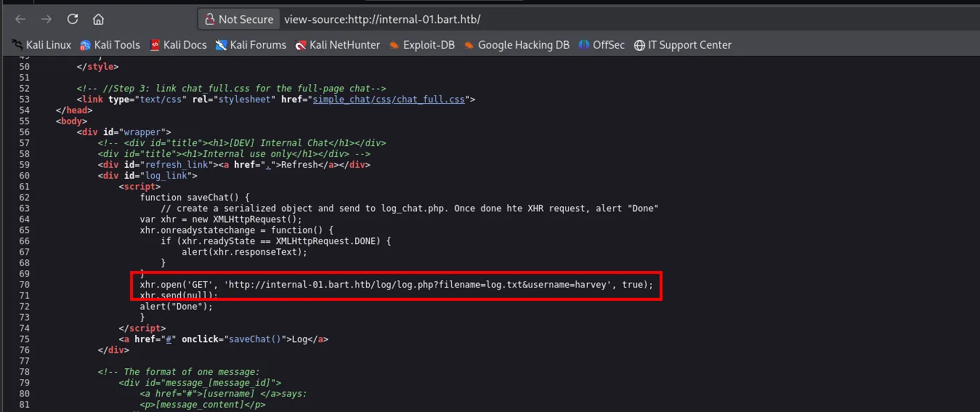
Task: Click the "if (xhr.readyState == XMLHttpRequest.DONE)" line
Action: (276, 241)
